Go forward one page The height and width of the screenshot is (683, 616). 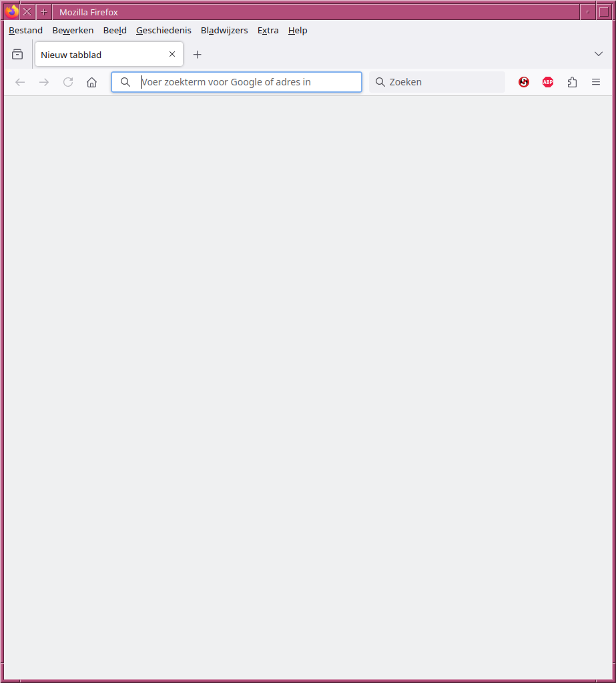click(x=44, y=82)
